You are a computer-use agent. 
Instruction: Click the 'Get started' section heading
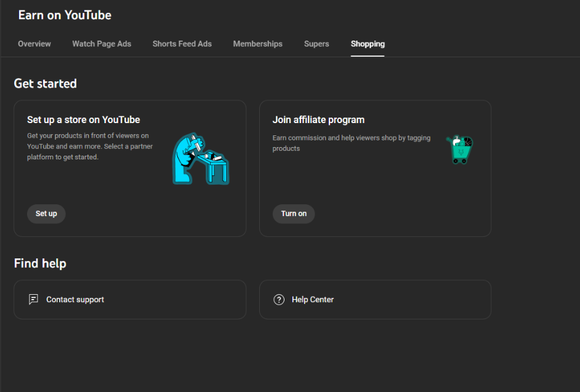[x=46, y=84]
